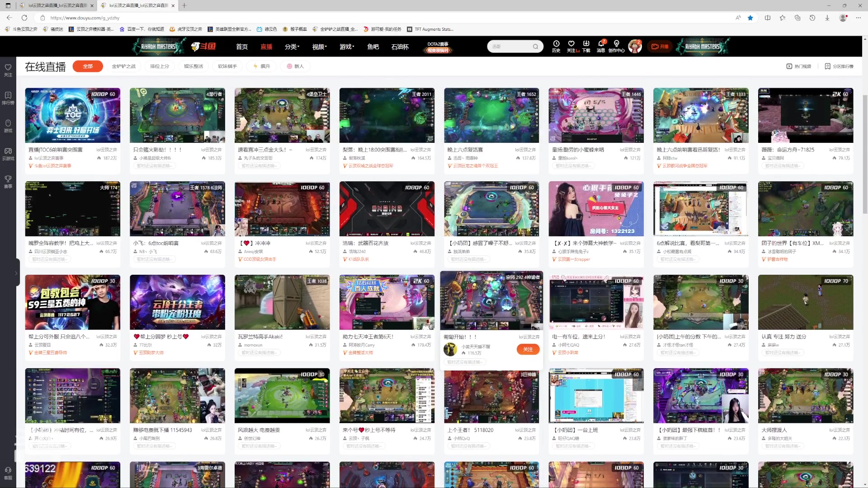This screenshot has width=868, height=488.
Task: Open stream thumbnail titled 只会赌火彩动
Action: click(177, 115)
